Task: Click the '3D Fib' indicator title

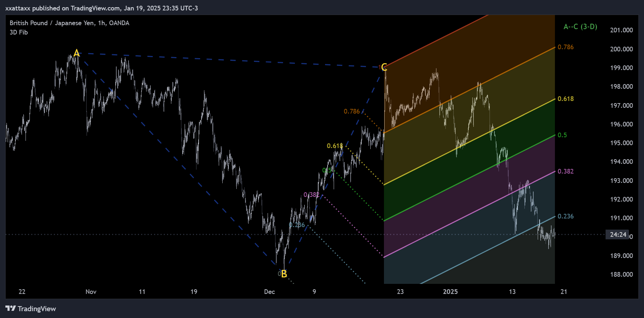Action: [19, 32]
